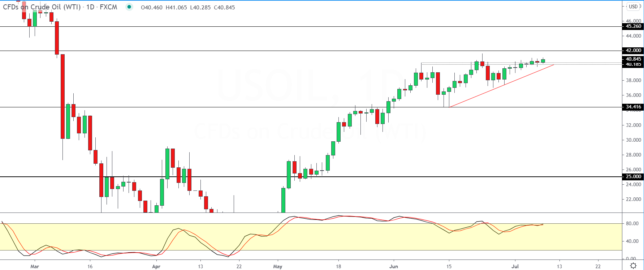Click the 32.000 price axis tick

634,125
